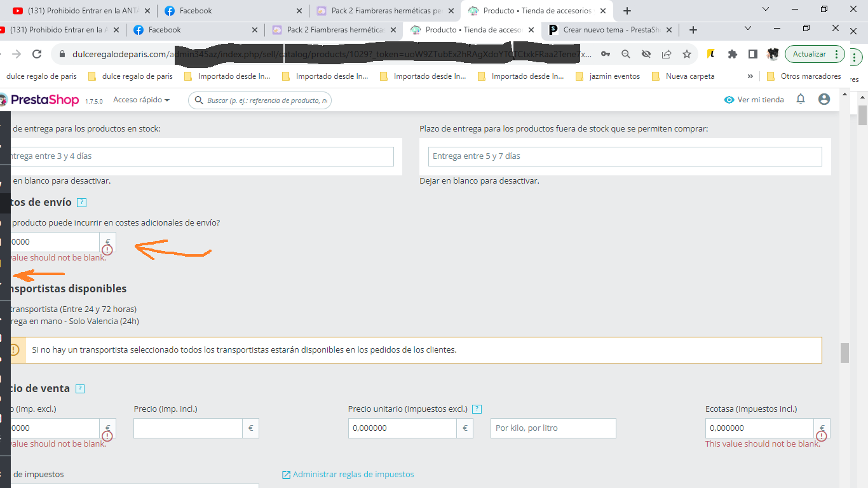Viewport: 868px width, 488px height.
Task: Switch to the Facebook tab in front window
Action: coord(194,30)
